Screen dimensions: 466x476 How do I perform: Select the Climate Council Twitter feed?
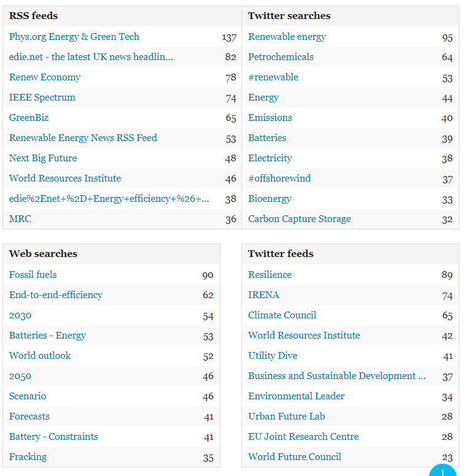click(282, 315)
